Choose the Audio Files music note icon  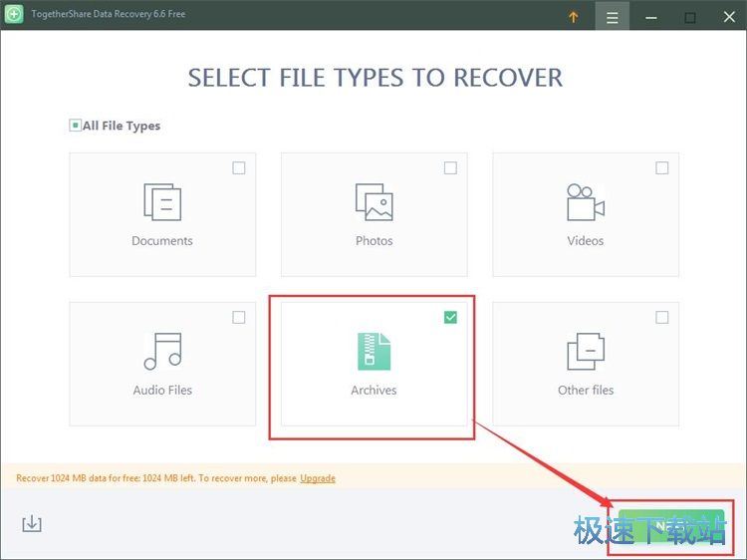coord(162,352)
